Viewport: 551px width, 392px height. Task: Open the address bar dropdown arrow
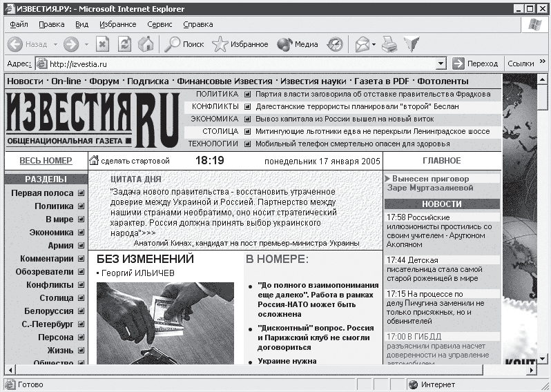tap(441, 63)
